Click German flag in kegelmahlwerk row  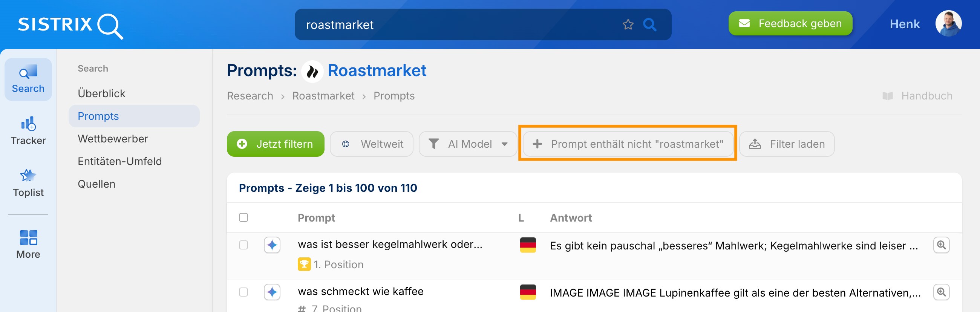[x=528, y=245]
